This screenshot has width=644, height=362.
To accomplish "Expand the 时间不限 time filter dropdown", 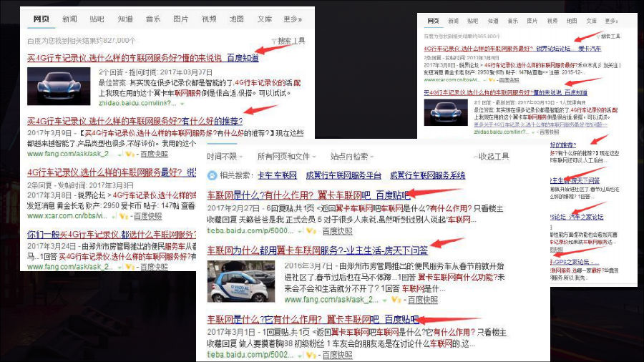I will click(225, 157).
